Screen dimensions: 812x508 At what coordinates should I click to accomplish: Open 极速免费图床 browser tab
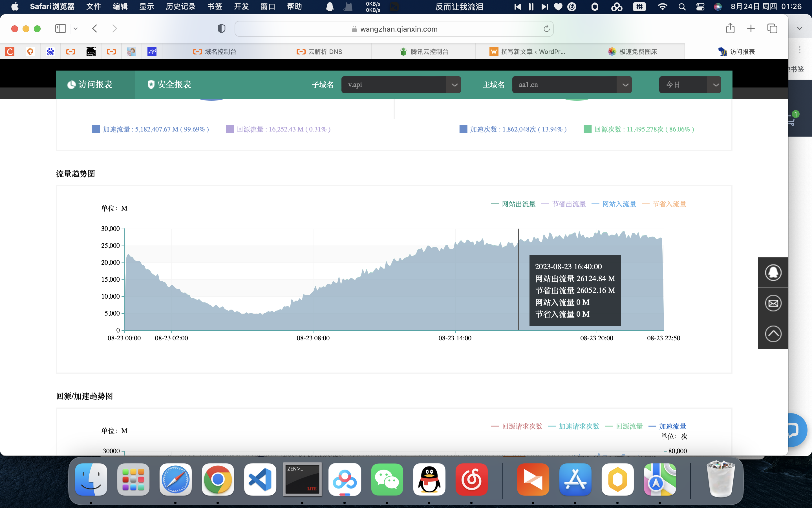point(632,52)
